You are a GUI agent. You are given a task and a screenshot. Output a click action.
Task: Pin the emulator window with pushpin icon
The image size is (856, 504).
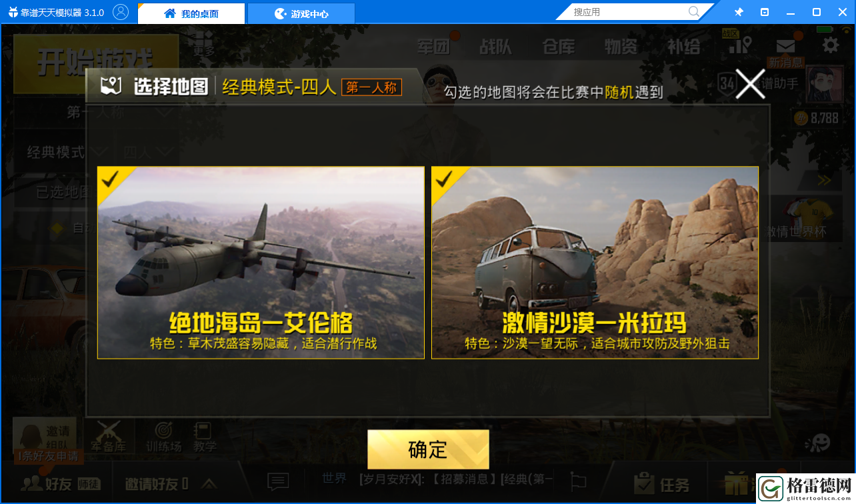tap(739, 12)
